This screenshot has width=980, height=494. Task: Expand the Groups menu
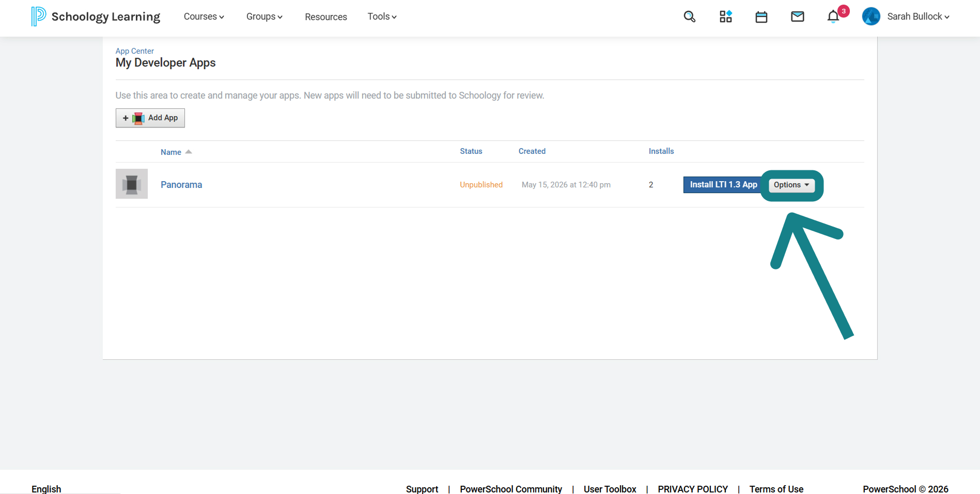click(264, 17)
